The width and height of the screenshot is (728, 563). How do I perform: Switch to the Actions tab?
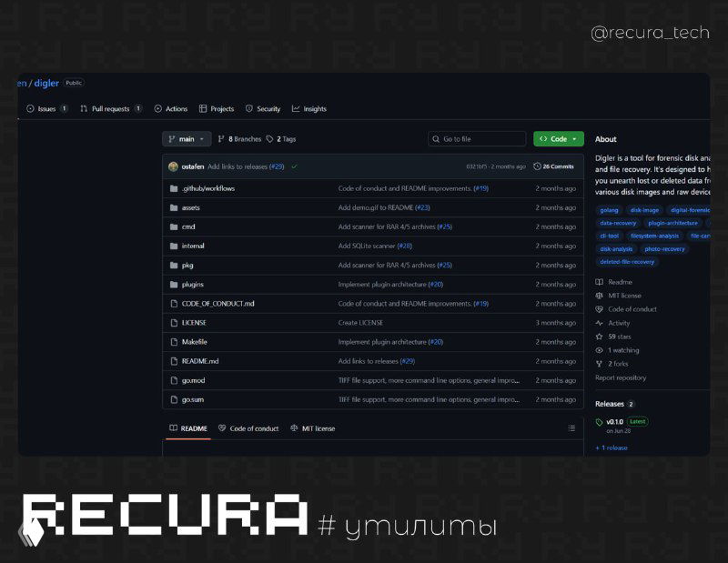pyautogui.click(x=171, y=109)
